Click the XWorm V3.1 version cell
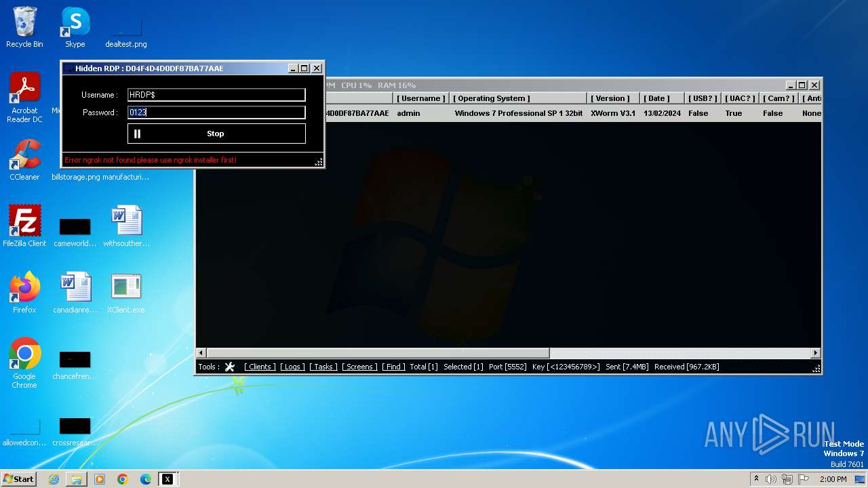868x488 pixels. tap(613, 113)
